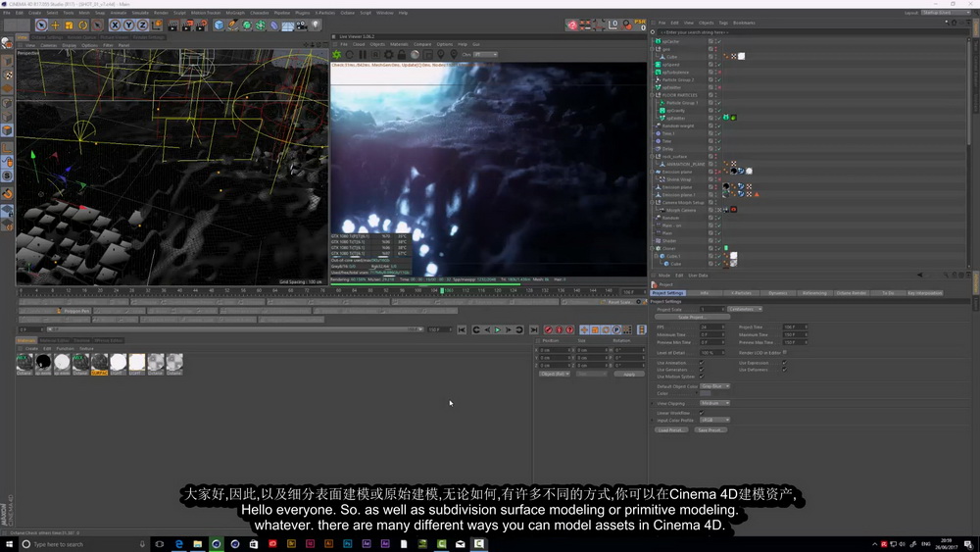This screenshot has width=980, height=552.
Task: Open Object Manager Tags menu
Action: pos(723,23)
